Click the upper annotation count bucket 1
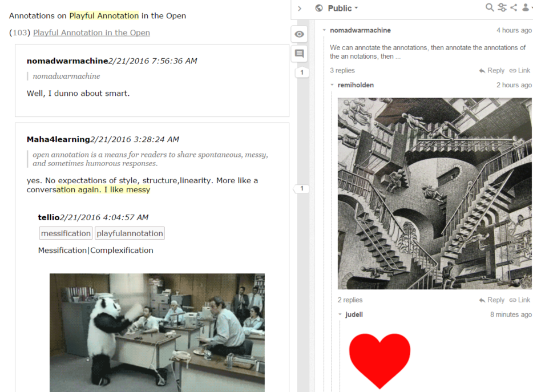This screenshot has height=392, width=533. [x=301, y=72]
